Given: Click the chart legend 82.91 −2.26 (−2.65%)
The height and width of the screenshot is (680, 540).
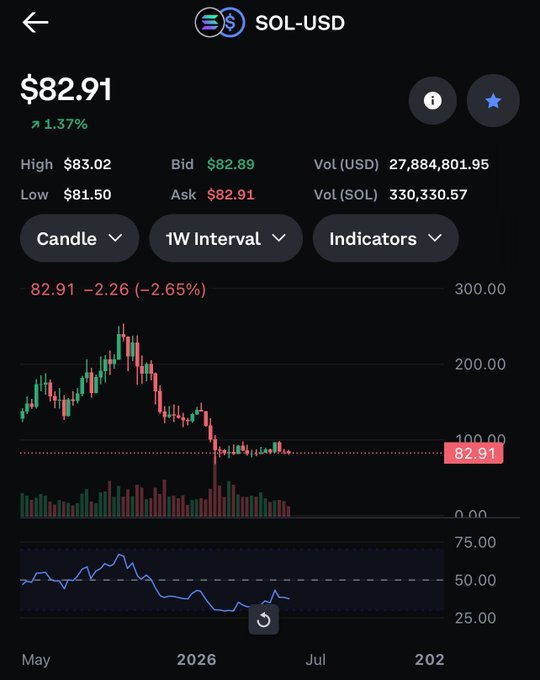Looking at the screenshot, I should [x=118, y=289].
